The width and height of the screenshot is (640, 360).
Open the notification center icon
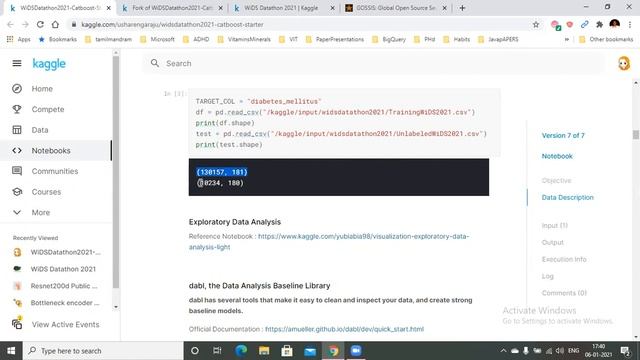pos(625,351)
